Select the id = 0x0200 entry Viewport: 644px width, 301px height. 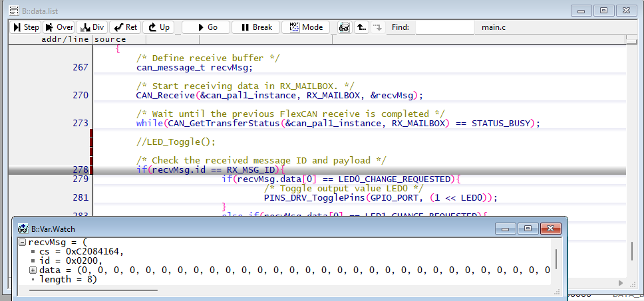(71, 261)
